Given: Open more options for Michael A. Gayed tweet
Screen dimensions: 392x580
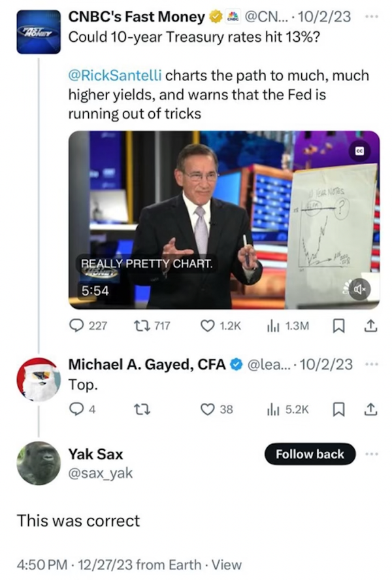Looking at the screenshot, I should 371,364.
